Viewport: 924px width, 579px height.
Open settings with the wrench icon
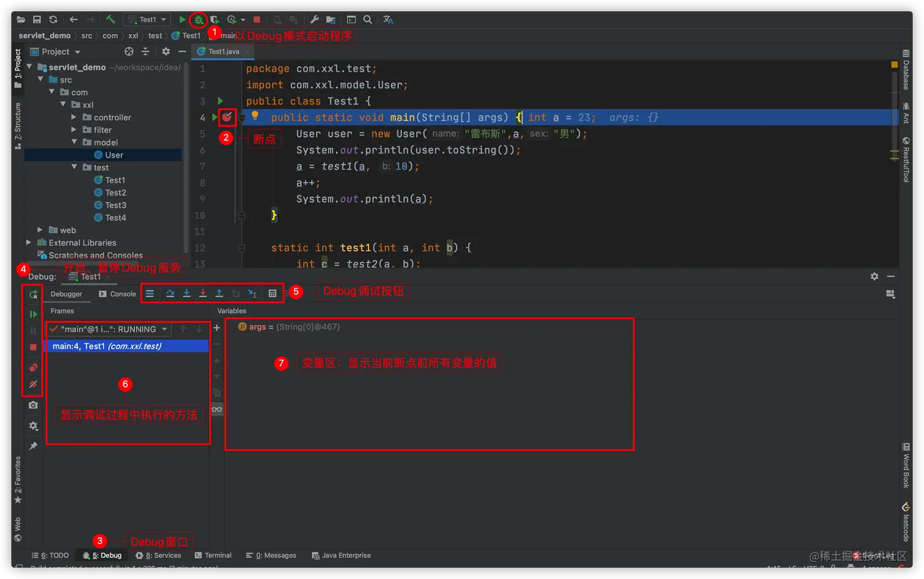point(315,20)
